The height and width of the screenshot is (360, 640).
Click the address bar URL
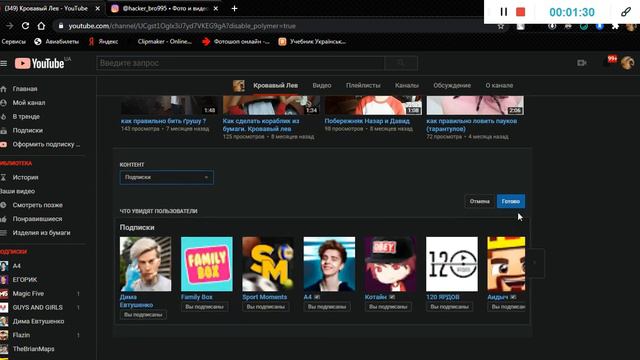182,26
